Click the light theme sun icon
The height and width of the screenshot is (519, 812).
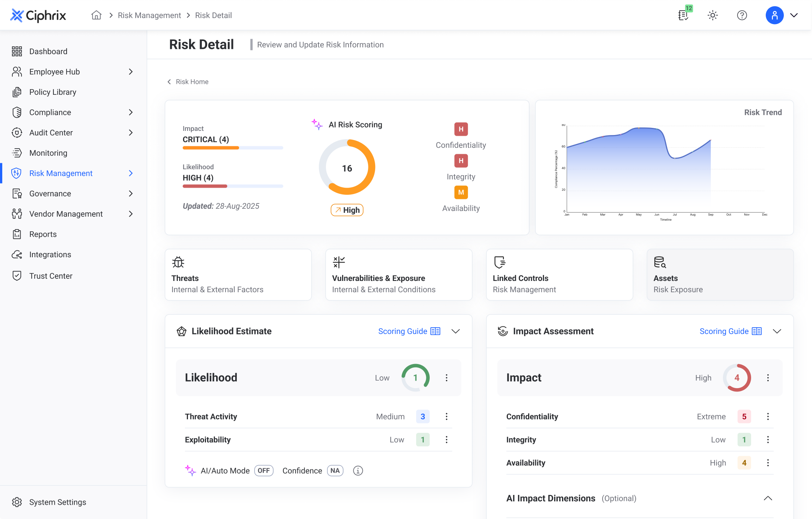(x=712, y=15)
